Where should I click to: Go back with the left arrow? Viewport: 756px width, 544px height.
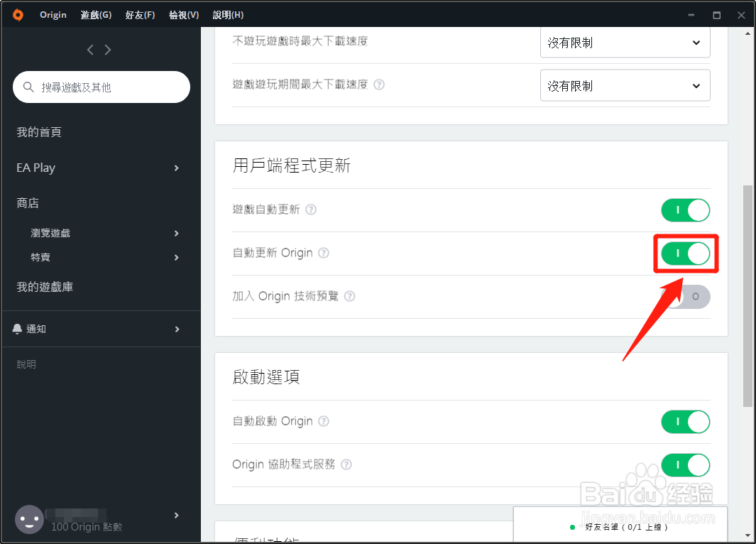(x=90, y=50)
